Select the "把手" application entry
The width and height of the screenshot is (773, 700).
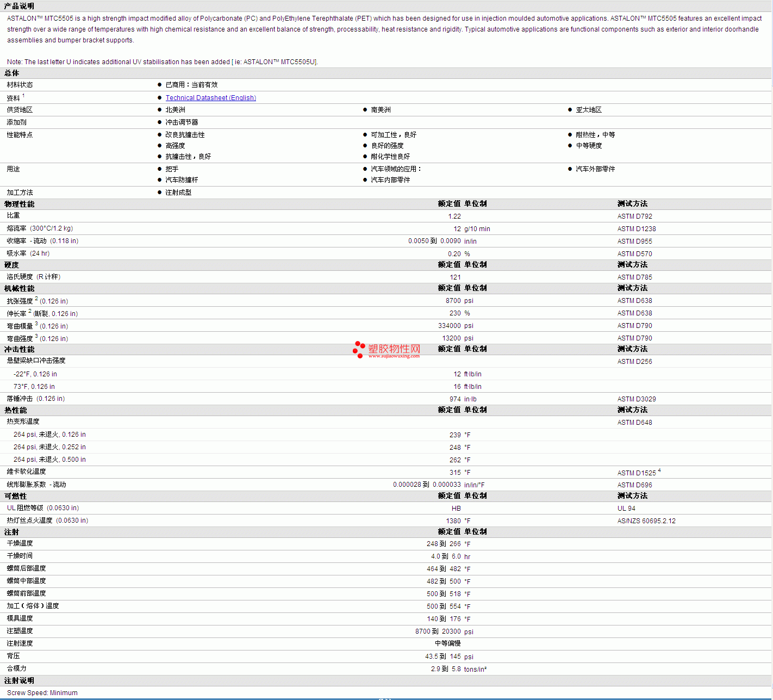coord(172,169)
